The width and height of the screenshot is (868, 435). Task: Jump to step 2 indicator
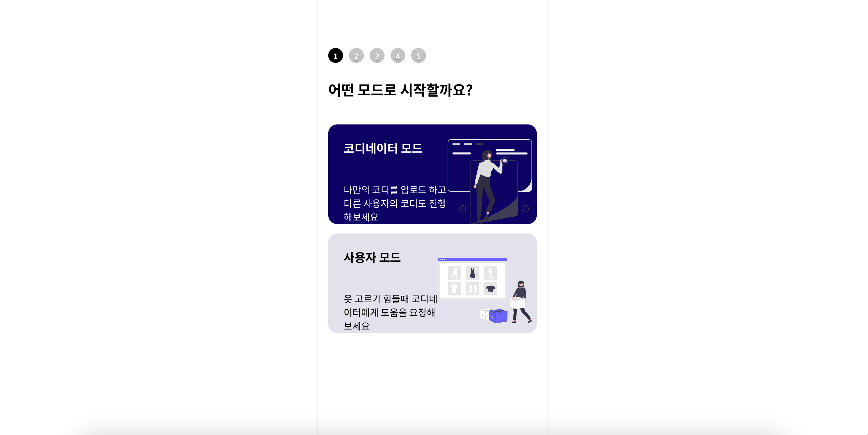(x=356, y=56)
